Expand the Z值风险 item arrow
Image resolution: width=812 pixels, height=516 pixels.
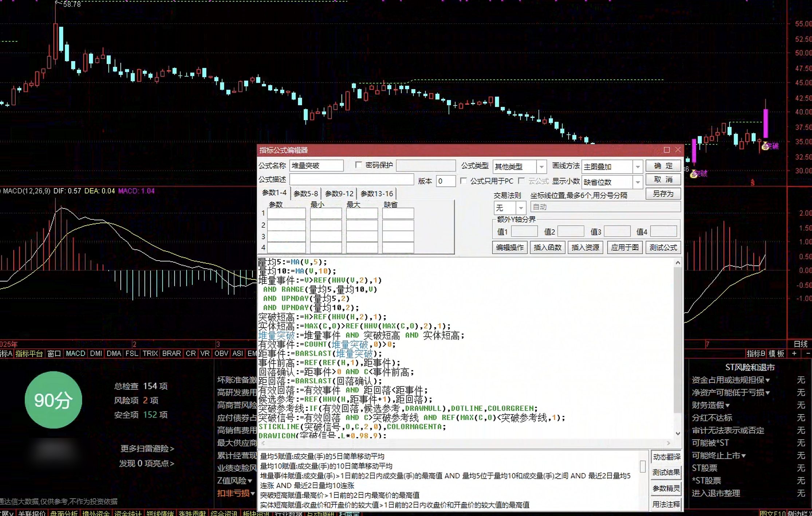tap(250, 481)
